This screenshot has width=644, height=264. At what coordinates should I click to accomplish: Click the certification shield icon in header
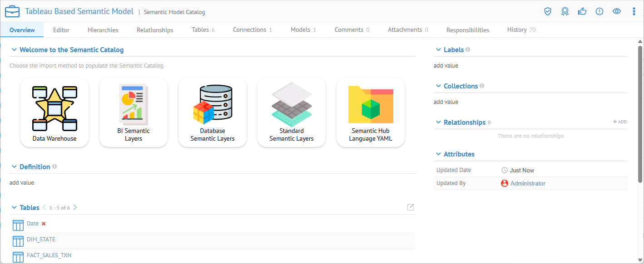click(548, 12)
